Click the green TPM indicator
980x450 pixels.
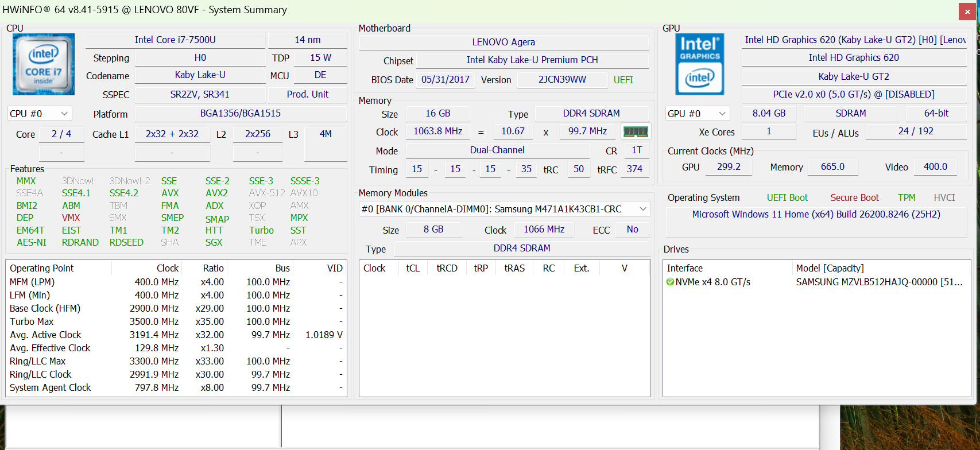pos(907,197)
